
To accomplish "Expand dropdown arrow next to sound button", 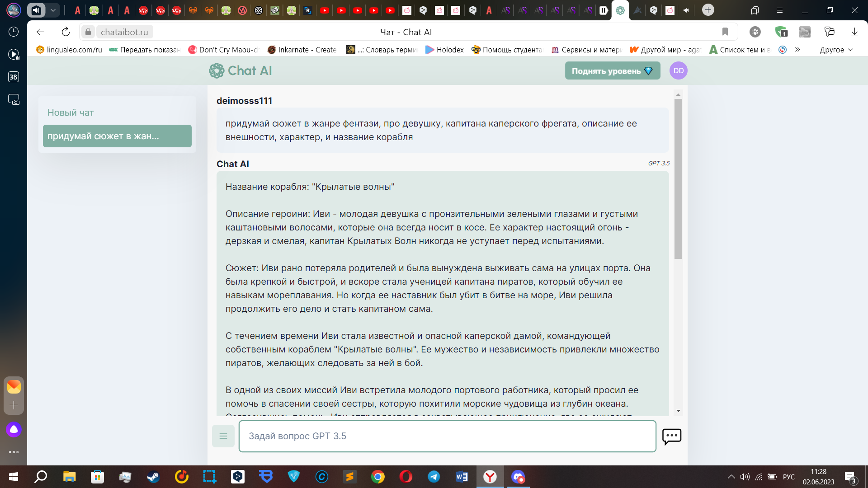I will click(x=53, y=10).
